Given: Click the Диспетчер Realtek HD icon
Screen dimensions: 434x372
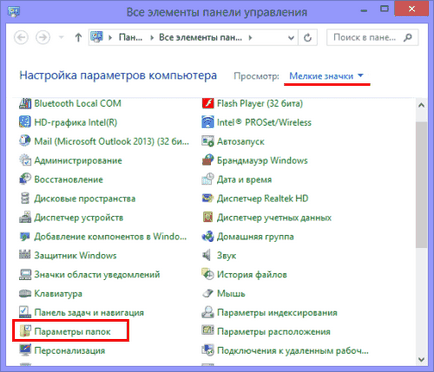Looking at the screenshot, I should point(208,198).
